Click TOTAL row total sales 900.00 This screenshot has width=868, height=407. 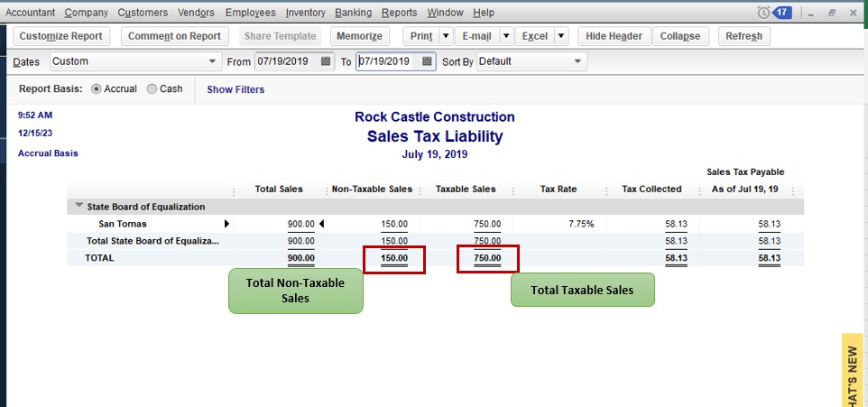(301, 258)
